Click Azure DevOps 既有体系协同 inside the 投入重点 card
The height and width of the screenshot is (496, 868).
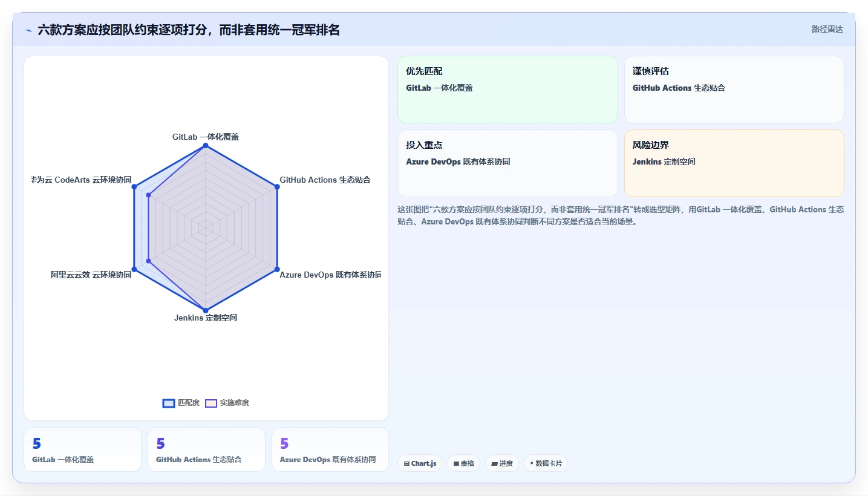pyautogui.click(x=458, y=162)
